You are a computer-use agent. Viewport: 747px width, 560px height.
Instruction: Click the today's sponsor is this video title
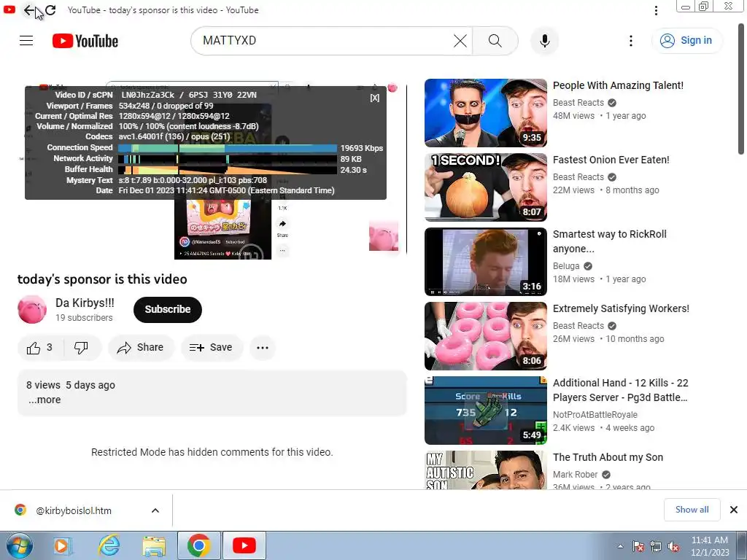(x=102, y=279)
